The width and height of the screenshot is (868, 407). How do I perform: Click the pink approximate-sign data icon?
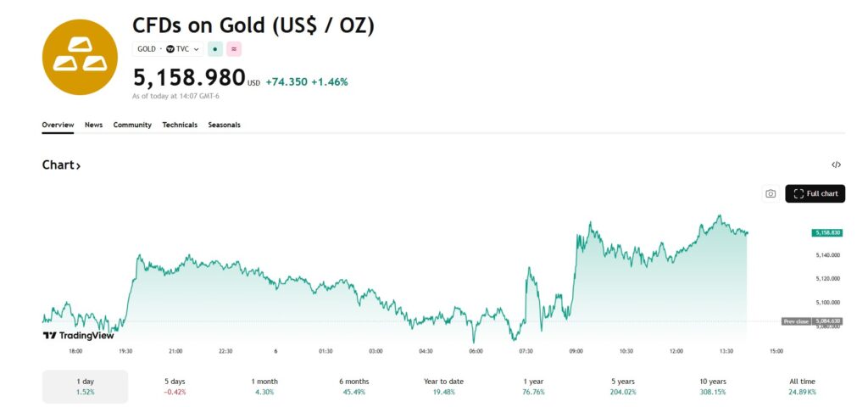[x=233, y=49]
